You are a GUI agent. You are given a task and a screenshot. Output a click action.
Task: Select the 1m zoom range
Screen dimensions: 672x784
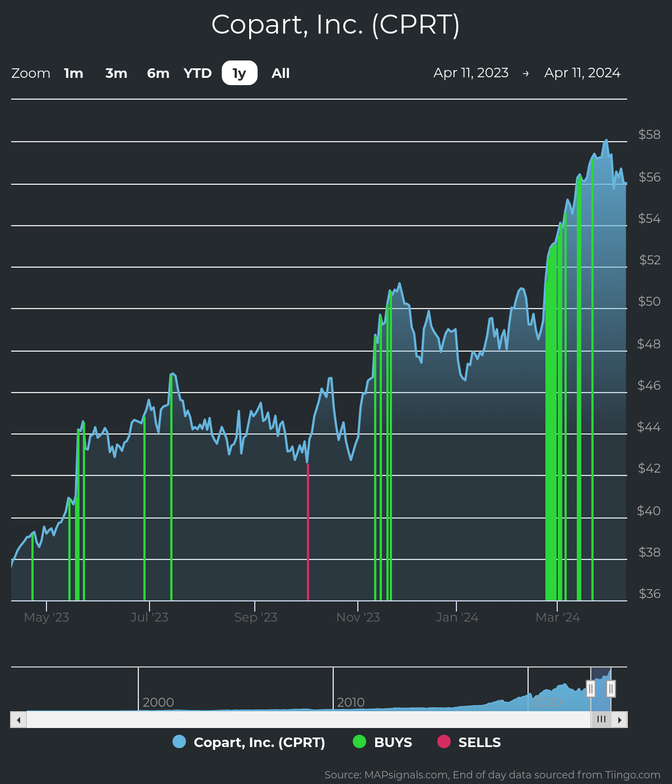(x=73, y=73)
